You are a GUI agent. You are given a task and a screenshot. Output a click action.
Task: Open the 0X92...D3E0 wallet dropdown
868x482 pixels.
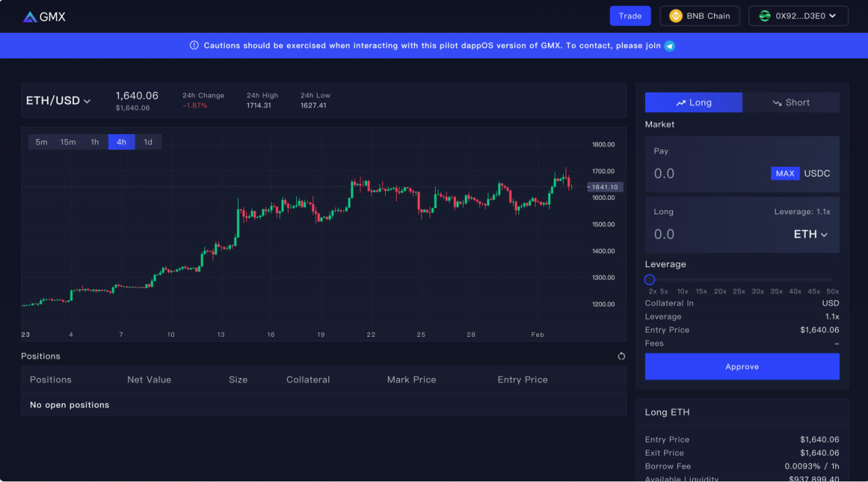pyautogui.click(x=798, y=16)
